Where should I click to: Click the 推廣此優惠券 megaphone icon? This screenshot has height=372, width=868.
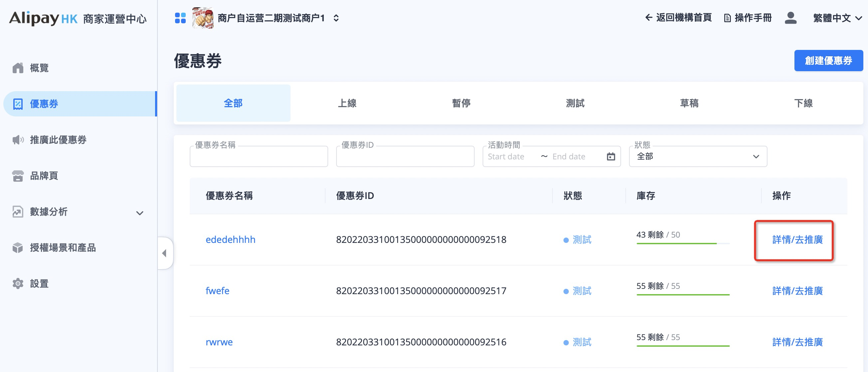pyautogui.click(x=18, y=139)
